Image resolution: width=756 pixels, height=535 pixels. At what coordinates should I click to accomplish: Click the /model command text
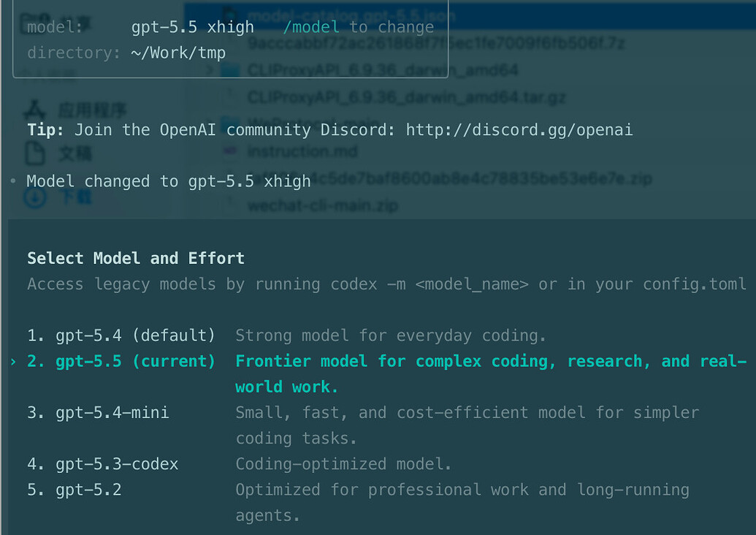click(311, 27)
